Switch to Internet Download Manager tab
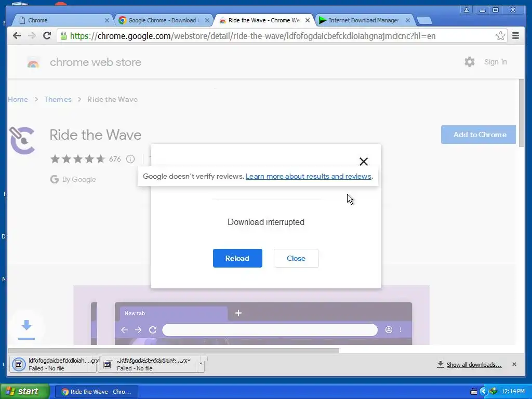This screenshot has width=532, height=399. [364, 20]
